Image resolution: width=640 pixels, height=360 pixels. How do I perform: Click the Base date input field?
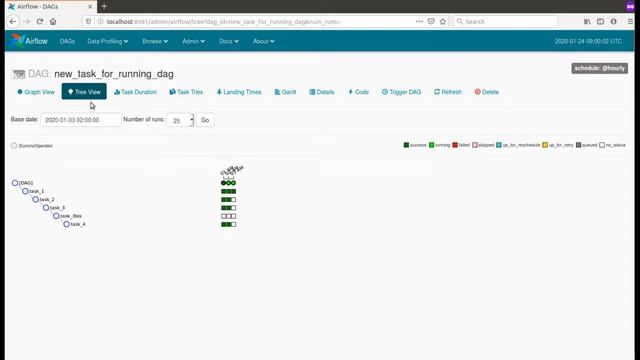tap(81, 120)
